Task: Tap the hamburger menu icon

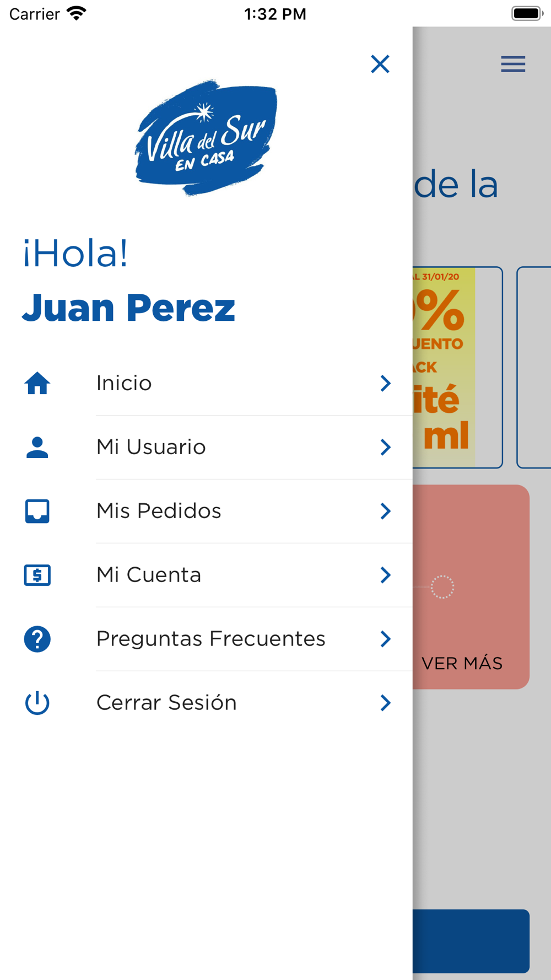Action: pyautogui.click(x=513, y=64)
